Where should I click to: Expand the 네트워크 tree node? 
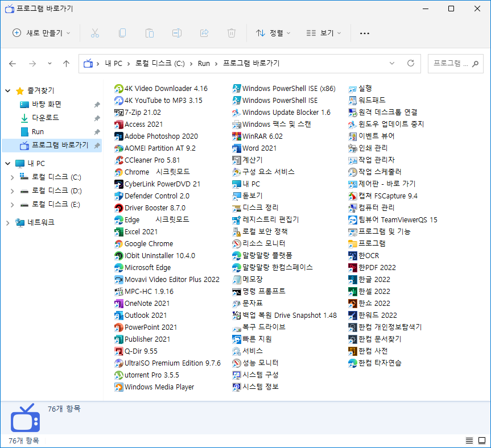8,223
